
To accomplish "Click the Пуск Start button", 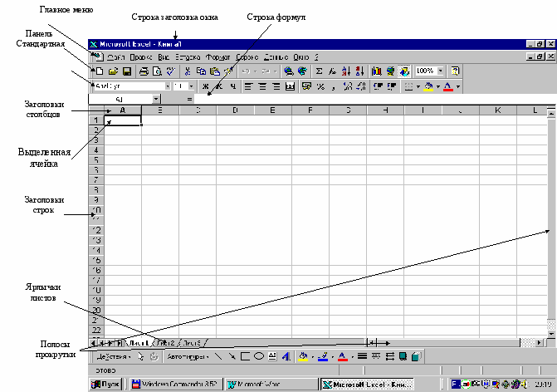I will tap(105, 385).
